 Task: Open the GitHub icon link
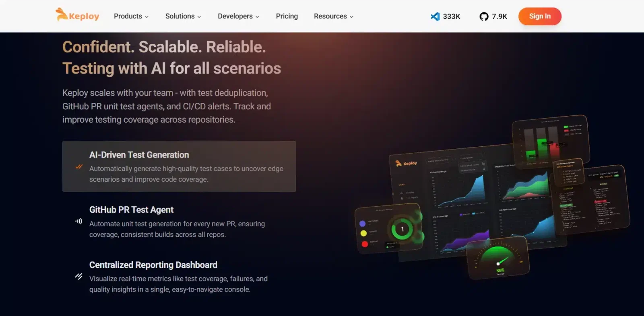(484, 16)
